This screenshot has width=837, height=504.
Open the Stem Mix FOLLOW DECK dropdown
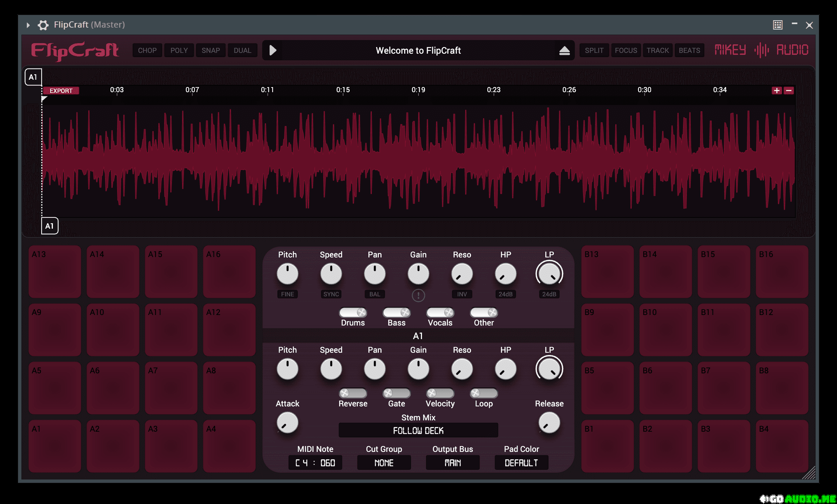(418, 430)
